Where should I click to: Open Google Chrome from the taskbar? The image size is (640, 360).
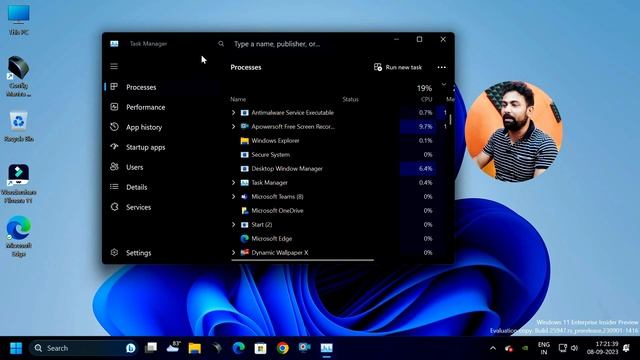point(282,348)
